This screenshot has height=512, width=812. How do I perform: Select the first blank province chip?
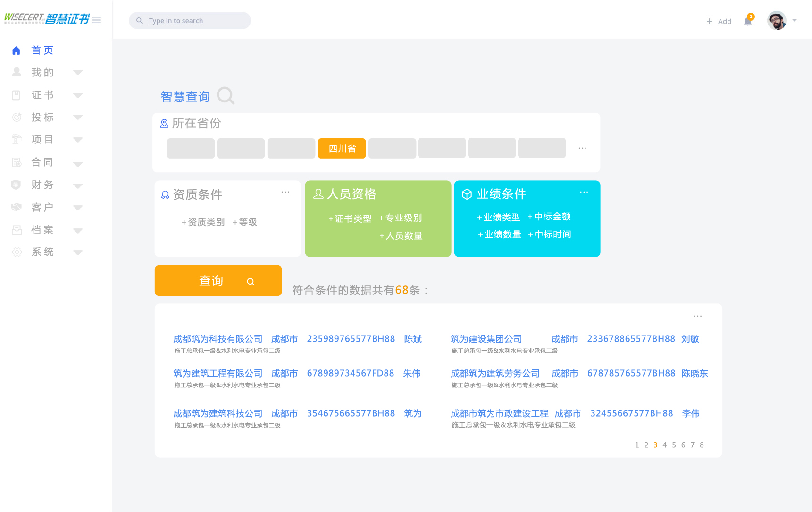[x=191, y=148]
